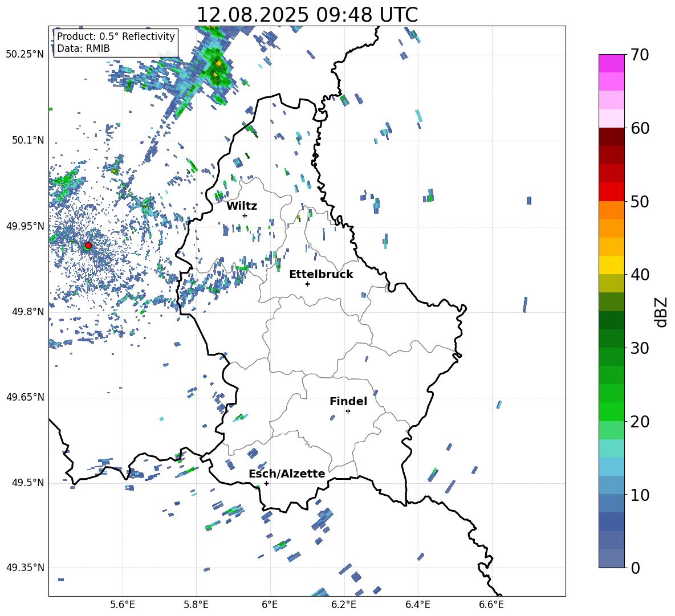Screen dimensions: 675x616
Task: Click the dark maroon swatch below 60 dBZ
Action: point(612,137)
